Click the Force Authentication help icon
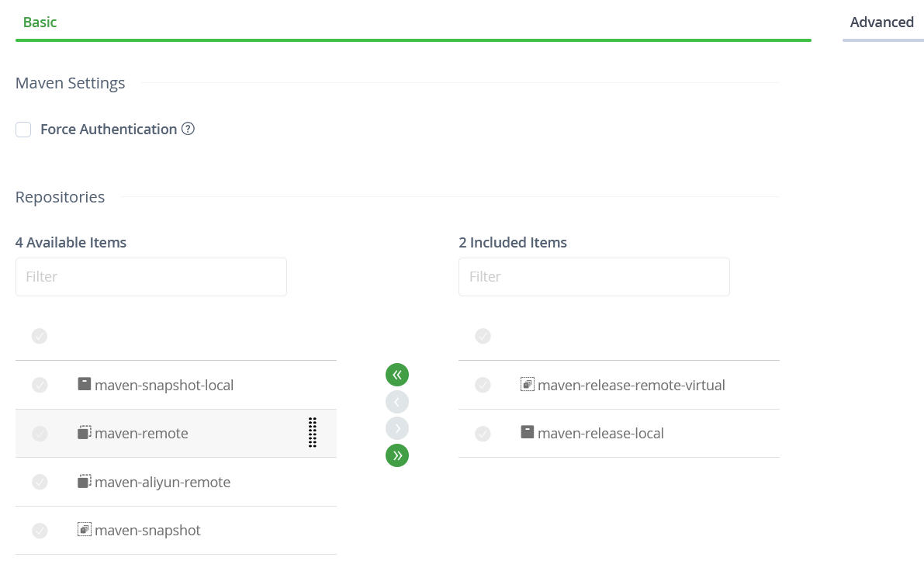 (188, 129)
